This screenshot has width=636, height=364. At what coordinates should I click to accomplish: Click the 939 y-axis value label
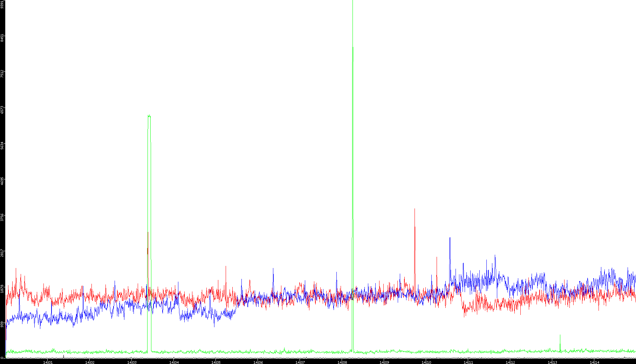click(2, 324)
